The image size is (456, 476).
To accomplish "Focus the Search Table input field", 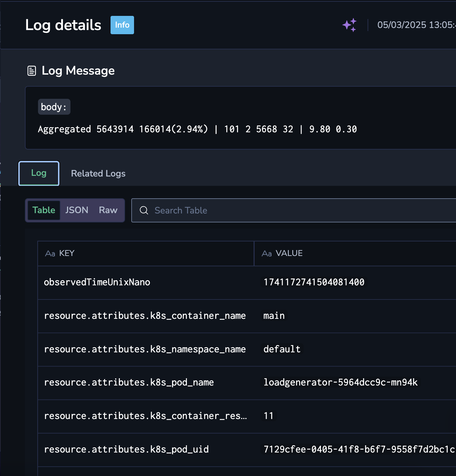I will click(294, 210).
